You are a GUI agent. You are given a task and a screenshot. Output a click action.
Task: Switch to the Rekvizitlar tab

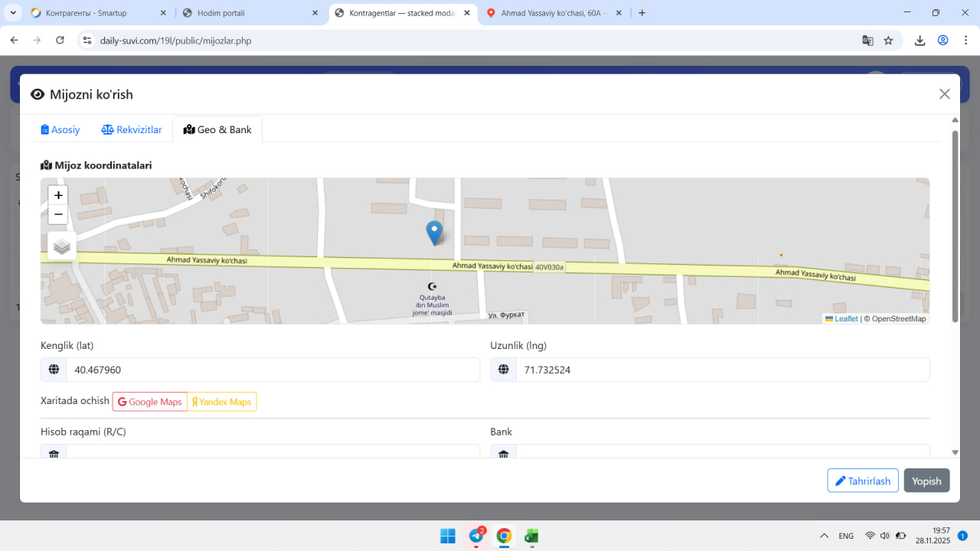132,129
